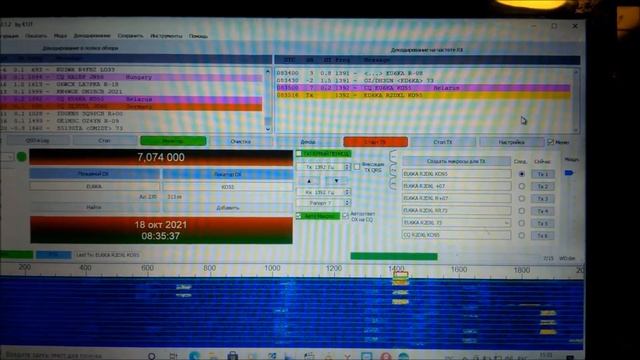Select the Hungary CQ row in band decode list
Image resolution: width=640 pixels, height=360 pixels.
pyautogui.click(x=131, y=77)
